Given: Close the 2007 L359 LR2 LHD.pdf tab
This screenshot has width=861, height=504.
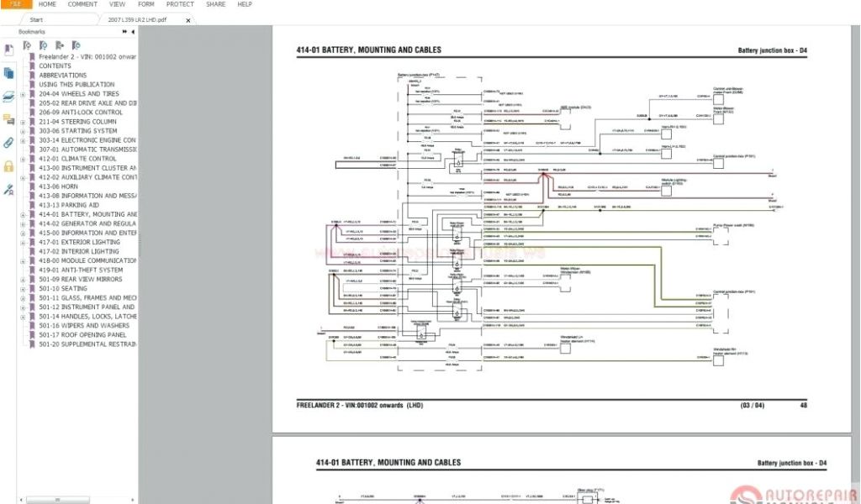Looking at the screenshot, I should 188,18.
